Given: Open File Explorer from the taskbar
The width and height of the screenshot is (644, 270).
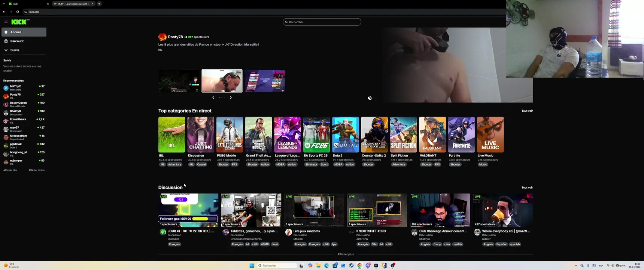Looking at the screenshot, I should click(x=318, y=265).
